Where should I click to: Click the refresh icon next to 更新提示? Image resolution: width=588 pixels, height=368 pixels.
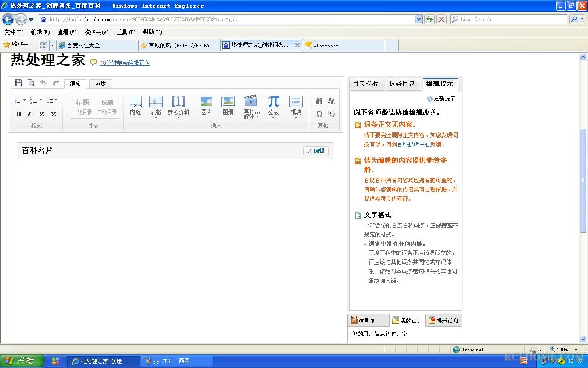pos(430,98)
